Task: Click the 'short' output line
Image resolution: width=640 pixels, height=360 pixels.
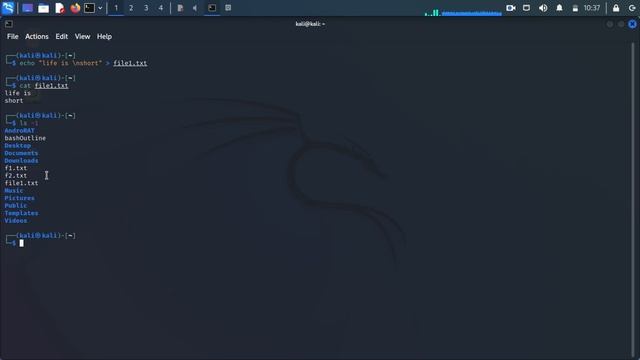Action: [x=14, y=101]
